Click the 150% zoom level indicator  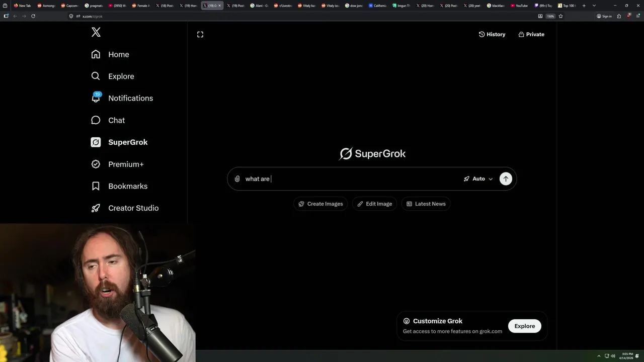pyautogui.click(x=550, y=16)
